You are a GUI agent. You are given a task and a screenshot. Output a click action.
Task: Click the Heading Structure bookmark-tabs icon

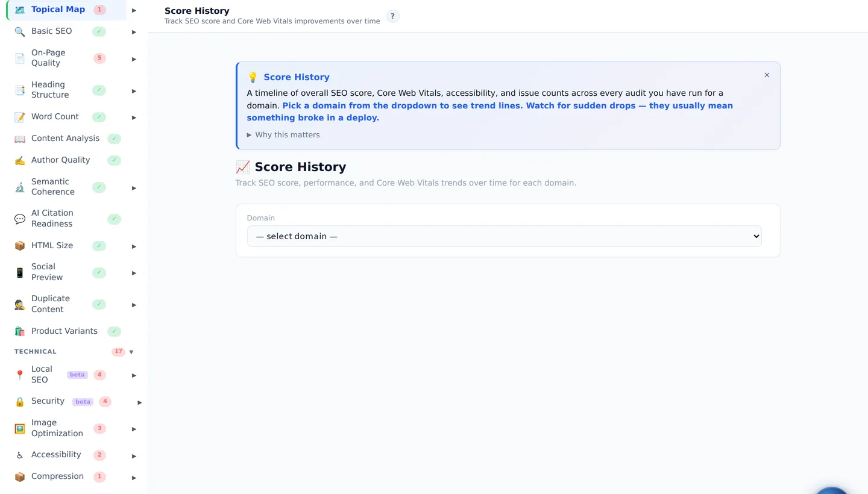pos(20,90)
